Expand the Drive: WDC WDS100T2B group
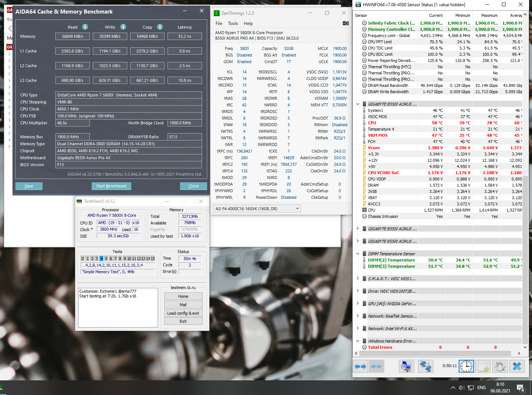The width and height of the screenshot is (532, 395). coord(357,291)
